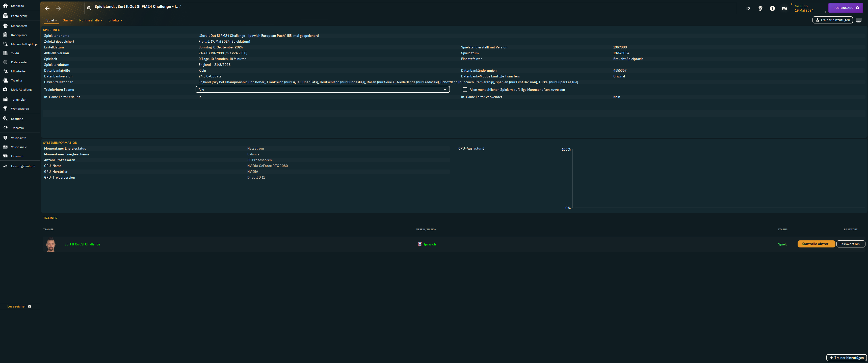The height and width of the screenshot is (363, 868).
Task: Click the 20 Prozessoren value
Action: pyautogui.click(x=259, y=160)
